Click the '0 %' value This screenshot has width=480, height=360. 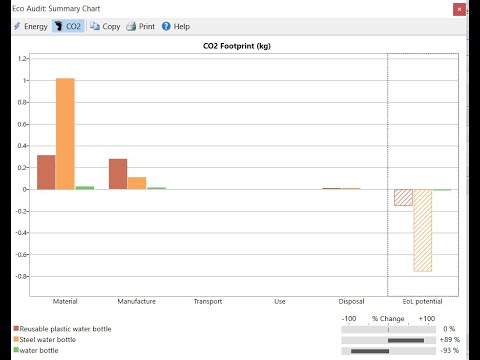click(449, 329)
